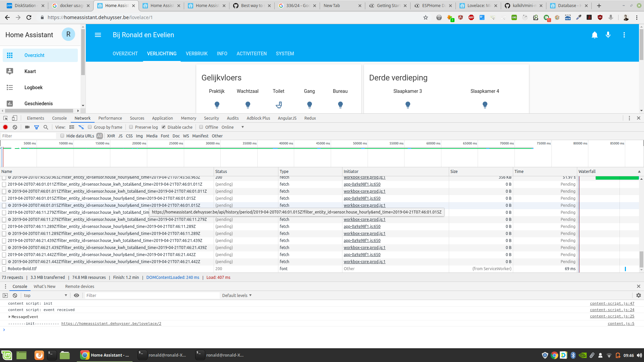The width and height of the screenshot is (644, 362).
Task: Click the red record network log button
Action: (5, 127)
